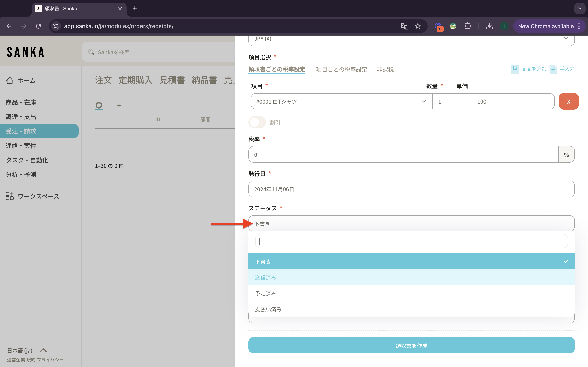This screenshot has height=367, width=588.
Task: Open 商品・在庫 in sidebar
Action: click(21, 102)
